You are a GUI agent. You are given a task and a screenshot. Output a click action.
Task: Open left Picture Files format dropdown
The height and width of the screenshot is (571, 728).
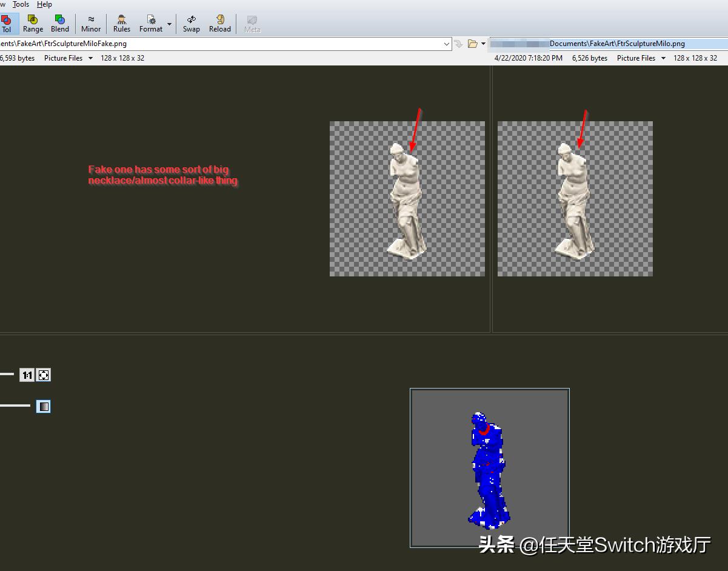pyautogui.click(x=68, y=58)
